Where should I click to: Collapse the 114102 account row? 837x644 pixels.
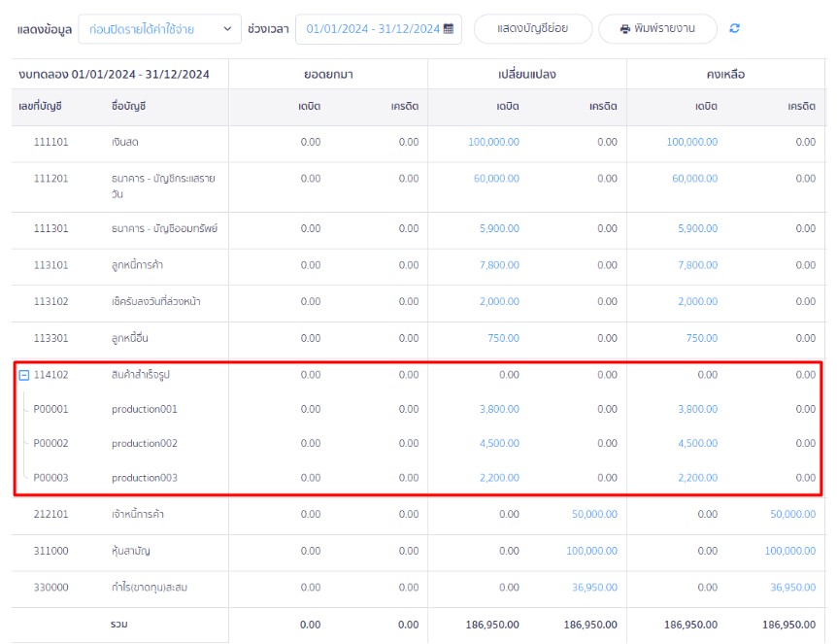(24, 375)
